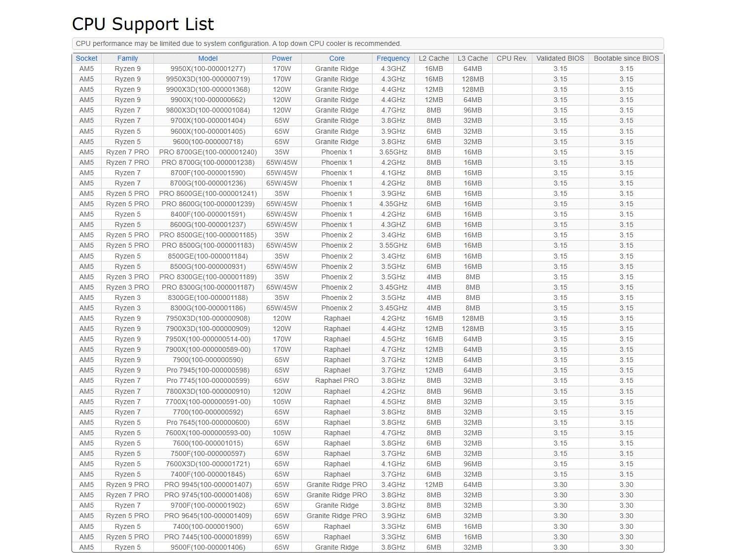Sort by Power column header
Image resolution: width=742 pixels, height=560 pixels.
(x=282, y=58)
